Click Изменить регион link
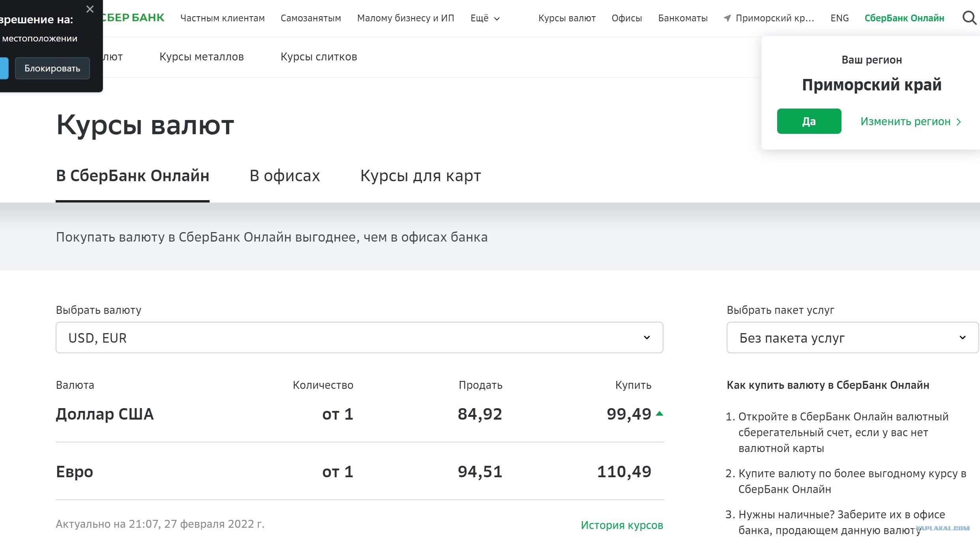 tap(911, 122)
